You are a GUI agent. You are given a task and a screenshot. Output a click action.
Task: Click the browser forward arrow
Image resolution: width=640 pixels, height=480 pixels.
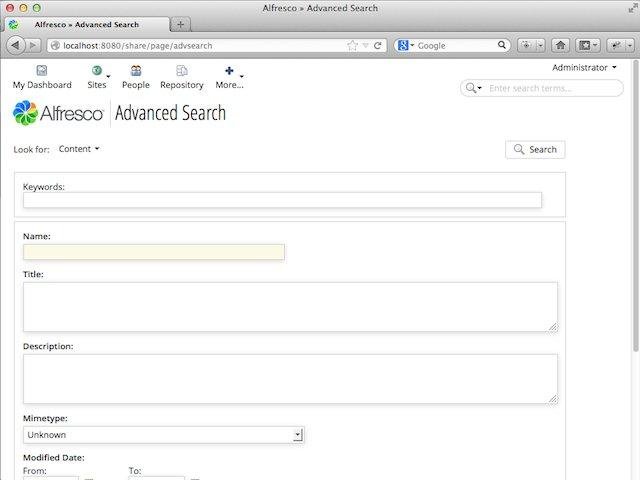[33, 45]
